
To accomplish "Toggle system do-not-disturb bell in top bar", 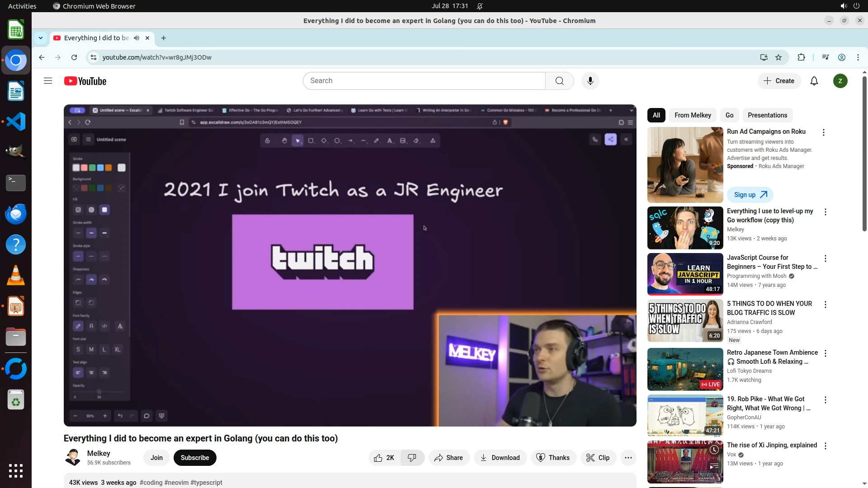I will click(480, 6).
